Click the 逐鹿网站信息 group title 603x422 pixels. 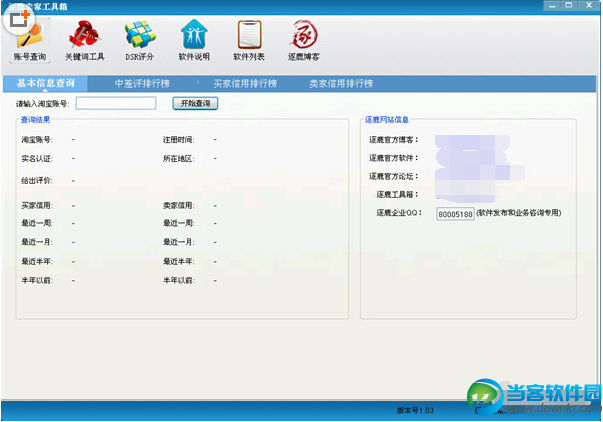click(386, 120)
